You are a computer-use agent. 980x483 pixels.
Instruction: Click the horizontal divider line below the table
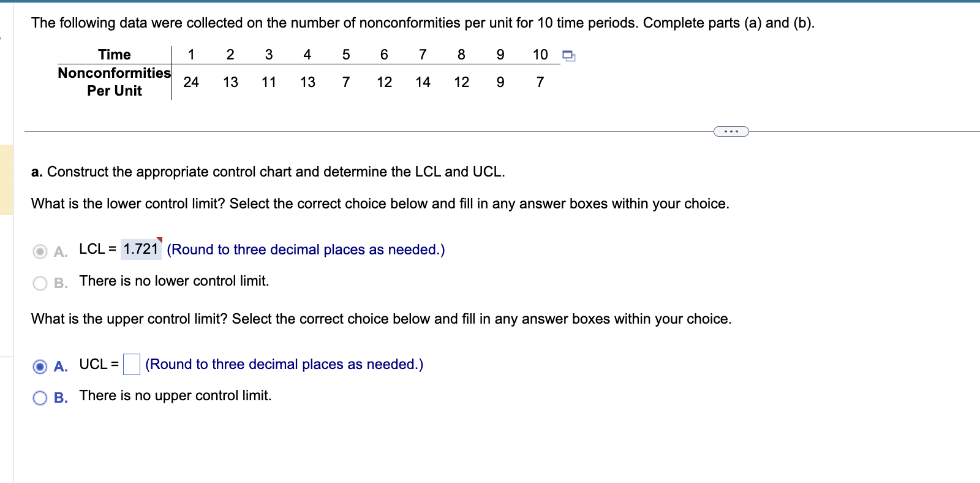(367, 130)
